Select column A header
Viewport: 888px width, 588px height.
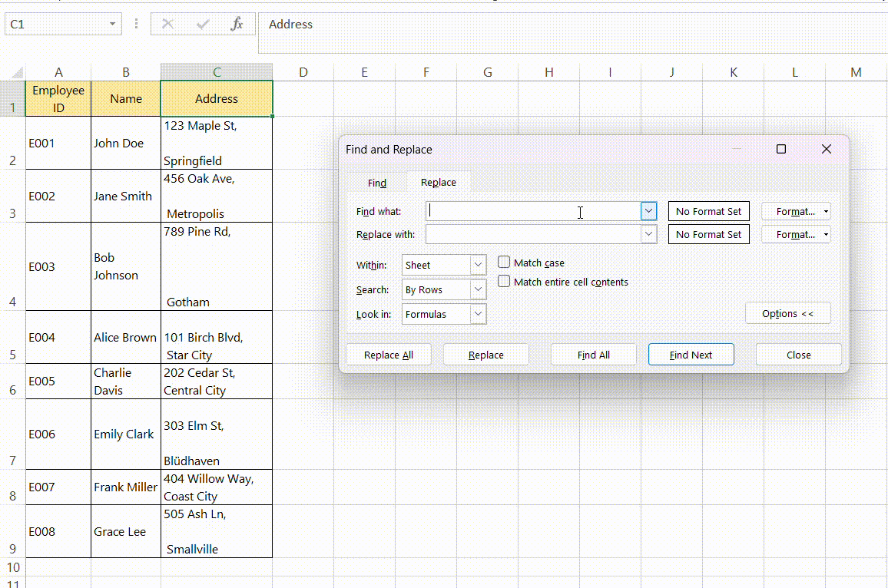58,72
